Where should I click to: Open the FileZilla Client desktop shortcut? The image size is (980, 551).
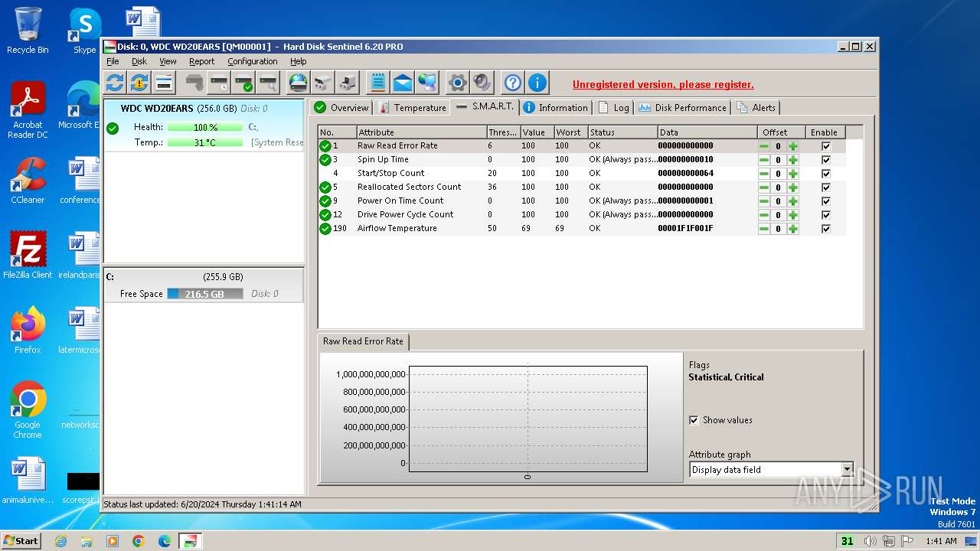pos(28,256)
